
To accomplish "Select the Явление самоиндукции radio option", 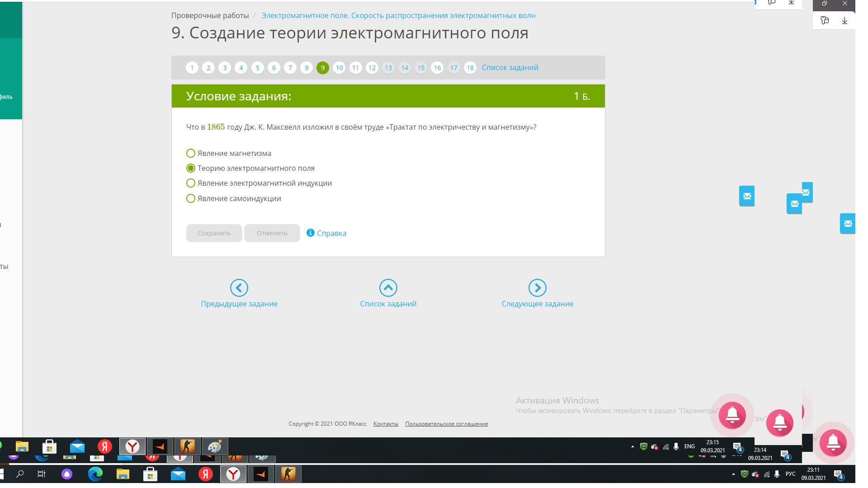I will pyautogui.click(x=191, y=199).
